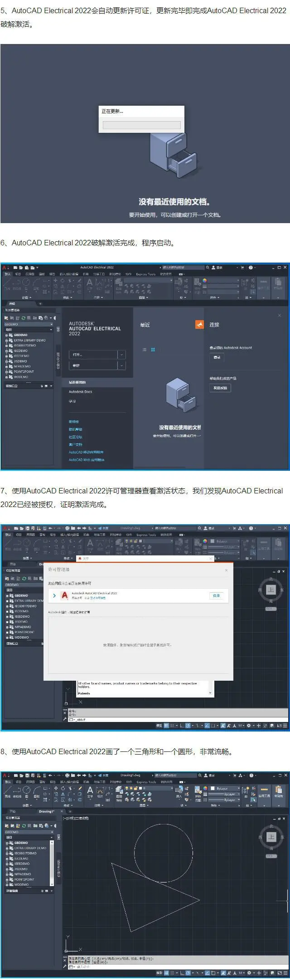This screenshot has width=290, height=980.
Task: Click 登录 button under Autodesk Account
Action: [x=217, y=357]
